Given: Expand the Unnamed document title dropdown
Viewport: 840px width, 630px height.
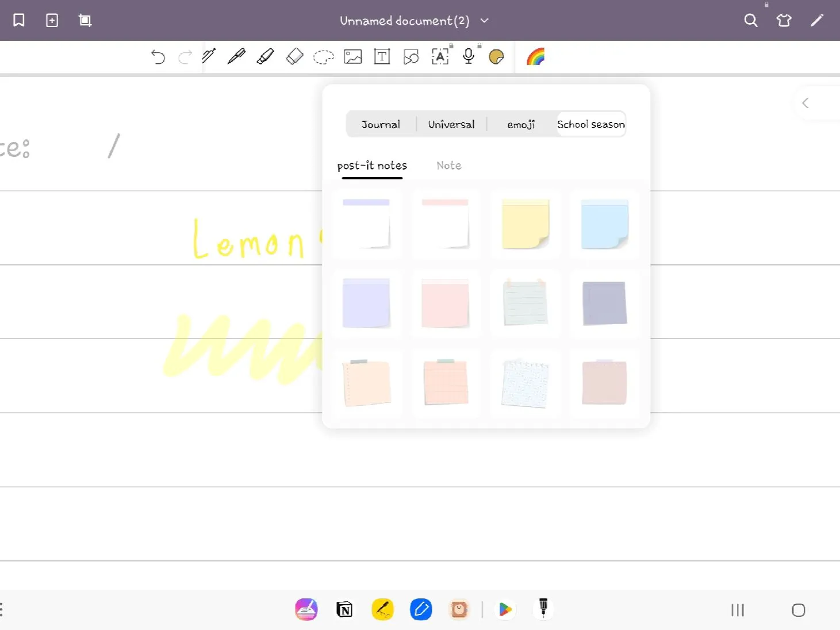Looking at the screenshot, I should (484, 21).
